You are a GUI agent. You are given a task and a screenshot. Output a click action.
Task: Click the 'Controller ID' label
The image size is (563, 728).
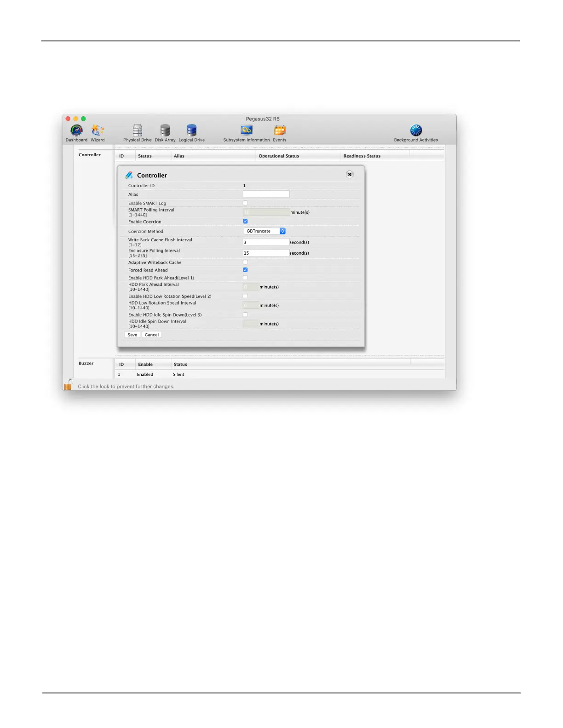(x=141, y=186)
